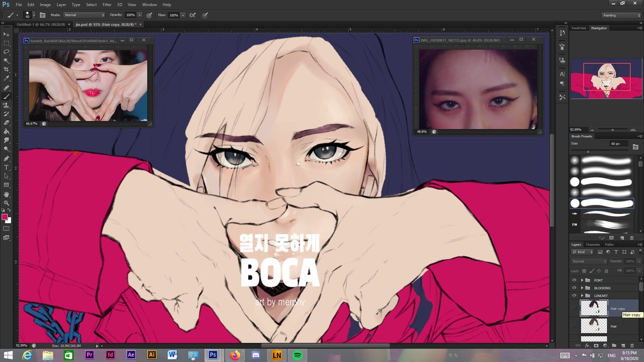
Task: Enable airbrush build-up icon
Action: point(192,15)
